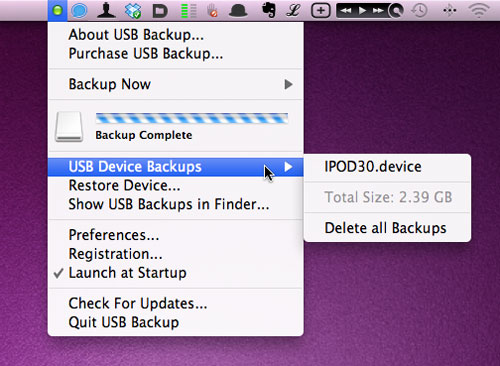Open the Dropbox menu bar icon

133,10
